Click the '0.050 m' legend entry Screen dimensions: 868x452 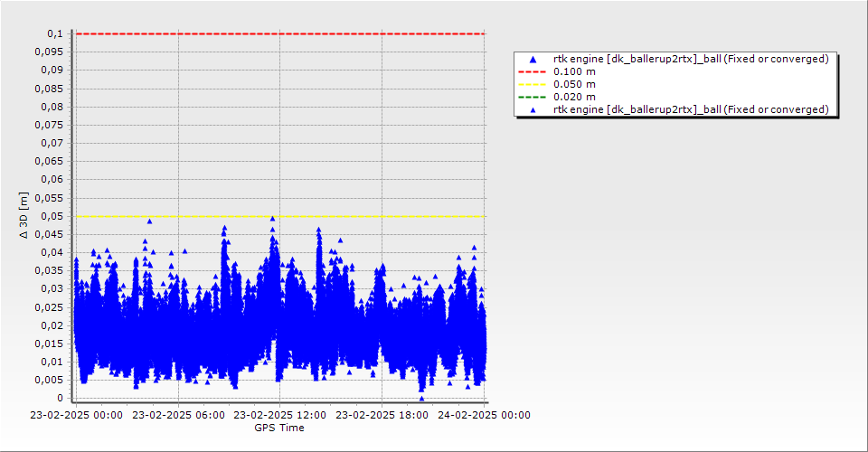574,85
